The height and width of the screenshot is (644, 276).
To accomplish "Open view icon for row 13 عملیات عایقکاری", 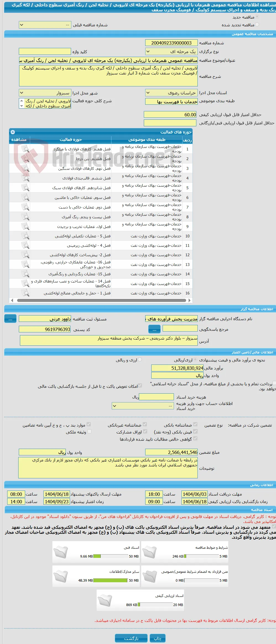I will click(25, 265).
